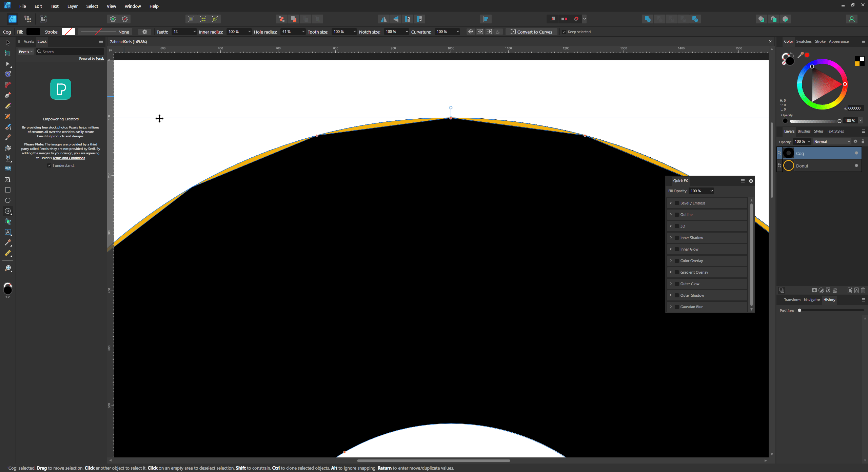Screen dimensions: 868x472
Task: Open the blend mode Normal dropdown
Action: [x=832, y=141]
